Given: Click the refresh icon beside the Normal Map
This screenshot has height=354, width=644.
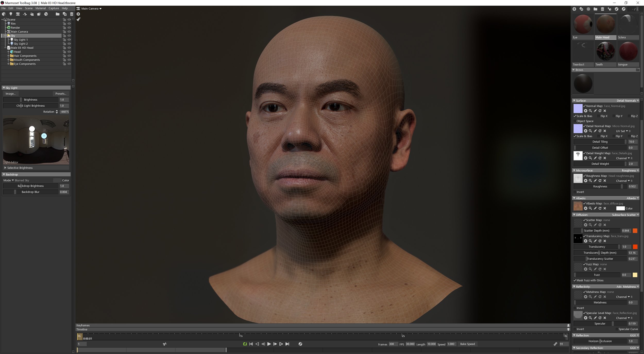Looking at the screenshot, I should (600, 111).
